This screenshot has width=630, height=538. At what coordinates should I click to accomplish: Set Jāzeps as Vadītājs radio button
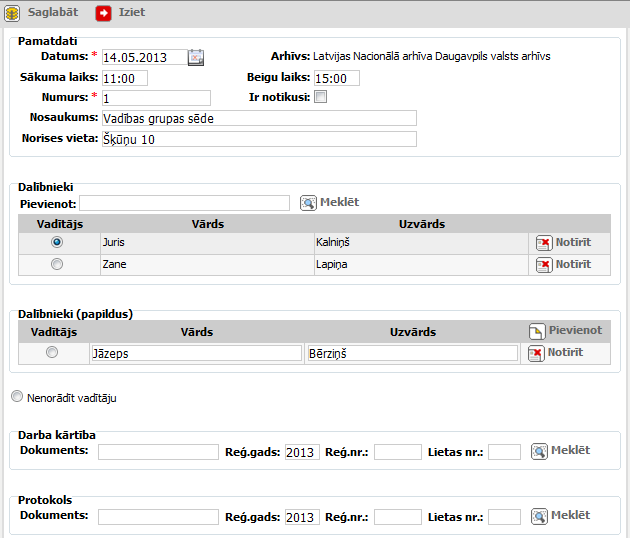[x=52, y=352]
